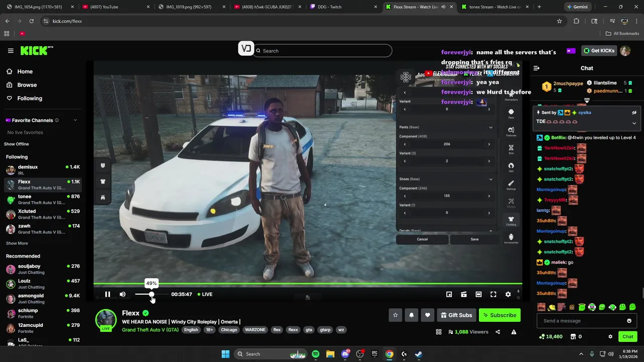Toggle notification bell for Flexx
Viewport: 644px width, 362px height.
coord(412,315)
